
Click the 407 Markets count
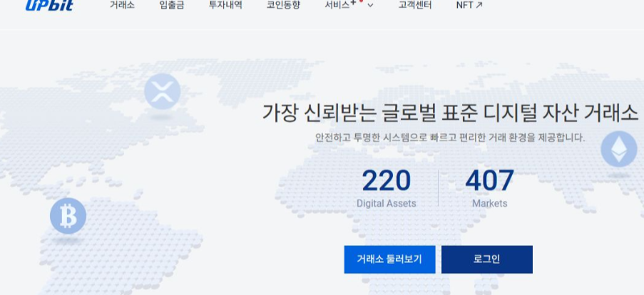[x=489, y=188]
